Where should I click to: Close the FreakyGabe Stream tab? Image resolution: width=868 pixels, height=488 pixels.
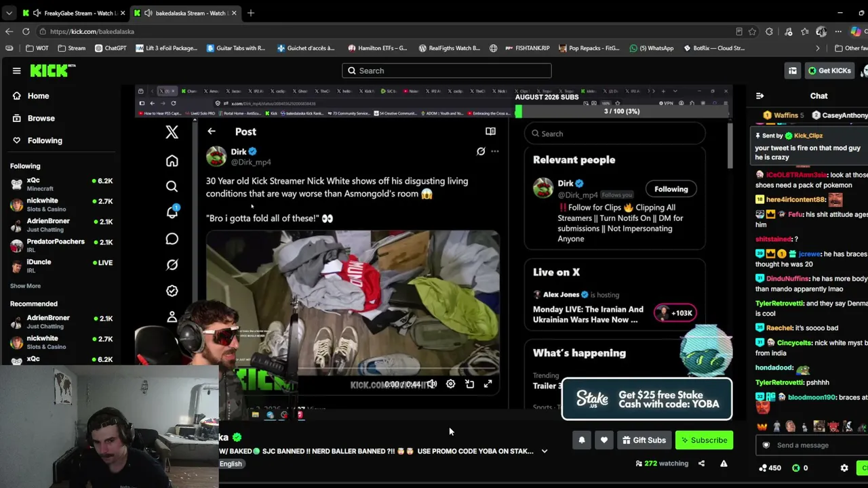coord(123,13)
